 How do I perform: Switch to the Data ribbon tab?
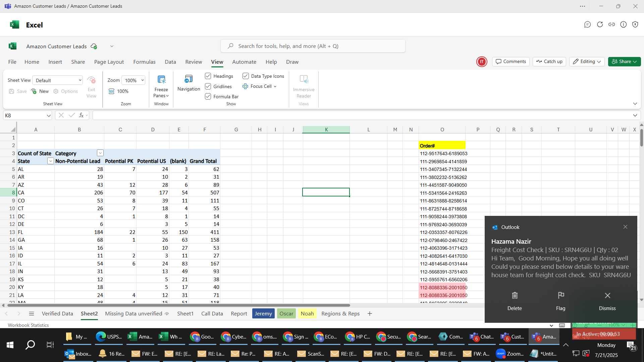click(x=170, y=62)
